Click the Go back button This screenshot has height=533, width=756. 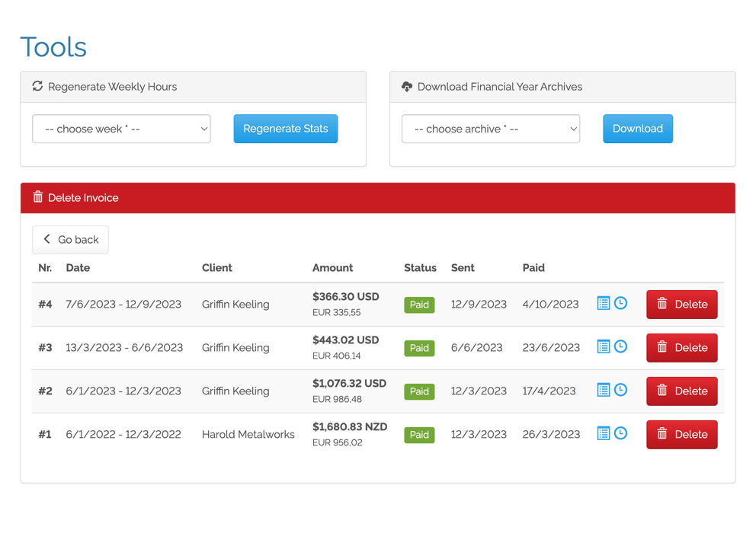click(x=70, y=239)
